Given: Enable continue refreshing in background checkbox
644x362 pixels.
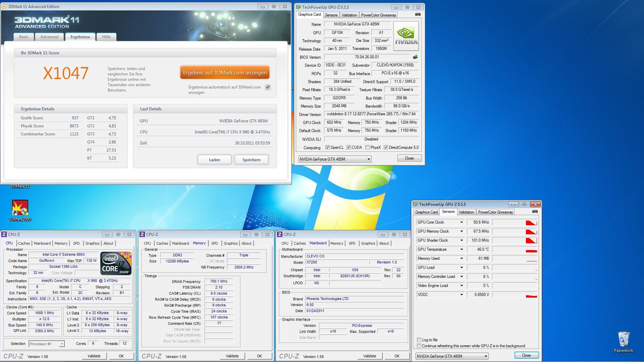Looking at the screenshot, I should (419, 346).
